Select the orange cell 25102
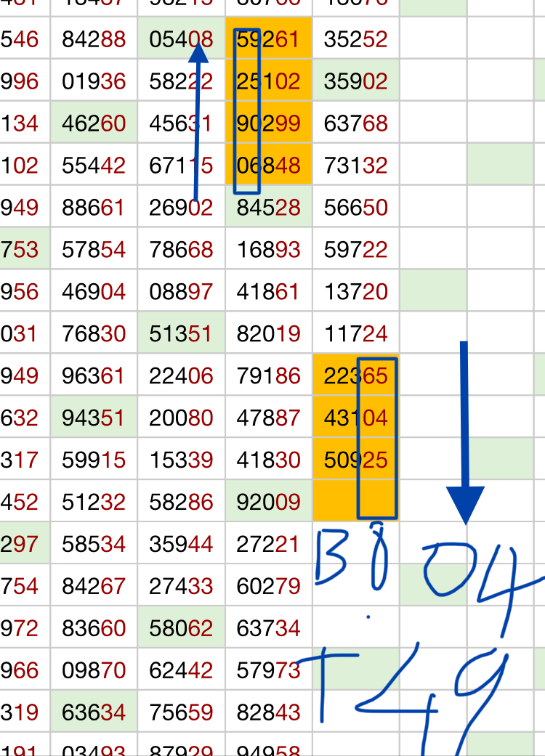545x756 pixels. (269, 80)
